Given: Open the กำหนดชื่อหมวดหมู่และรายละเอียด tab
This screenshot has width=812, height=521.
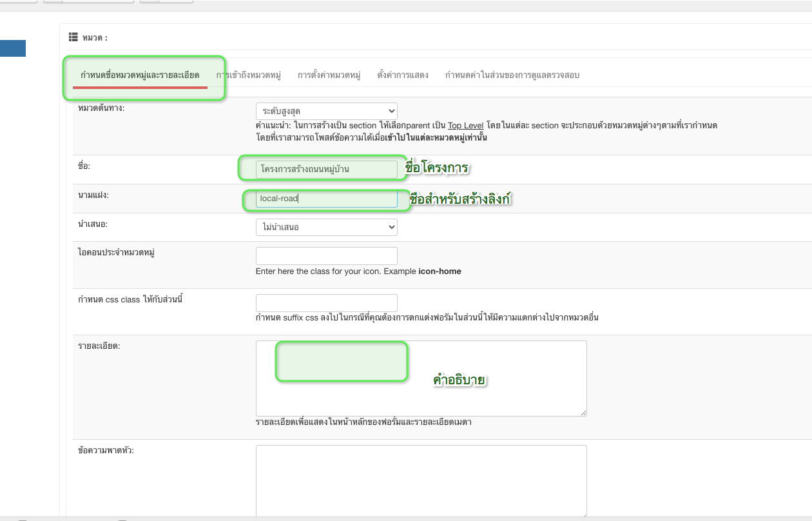Looking at the screenshot, I should [140, 75].
